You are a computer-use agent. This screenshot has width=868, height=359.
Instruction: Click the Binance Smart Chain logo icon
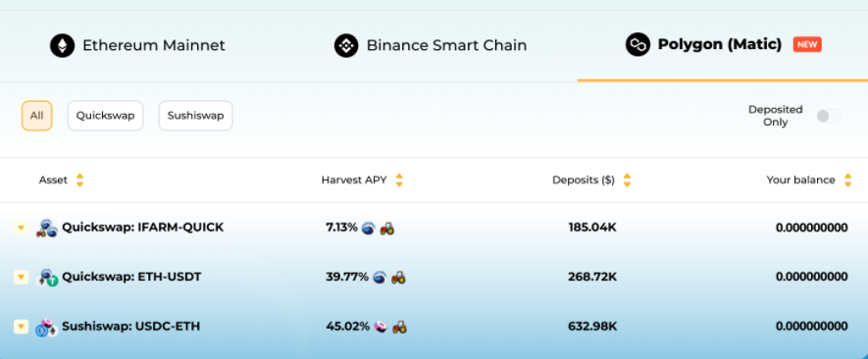(346, 45)
